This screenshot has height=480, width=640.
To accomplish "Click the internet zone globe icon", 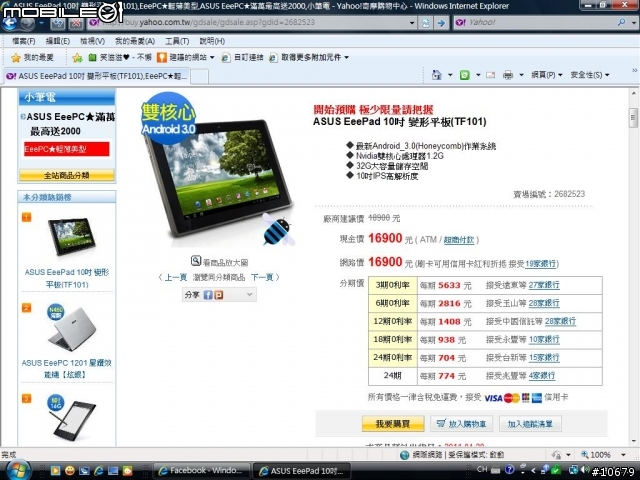I will (x=404, y=455).
